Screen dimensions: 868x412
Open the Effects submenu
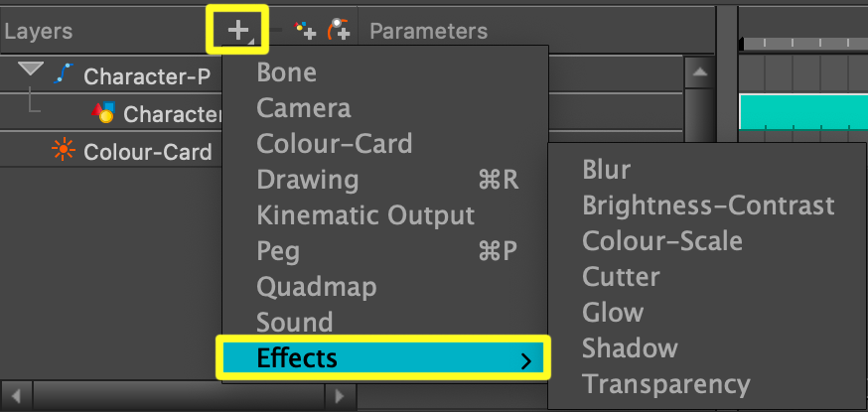[382, 357]
